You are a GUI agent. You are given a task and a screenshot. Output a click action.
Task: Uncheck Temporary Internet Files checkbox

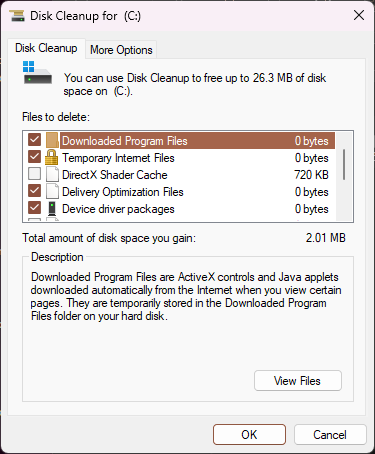click(34, 157)
